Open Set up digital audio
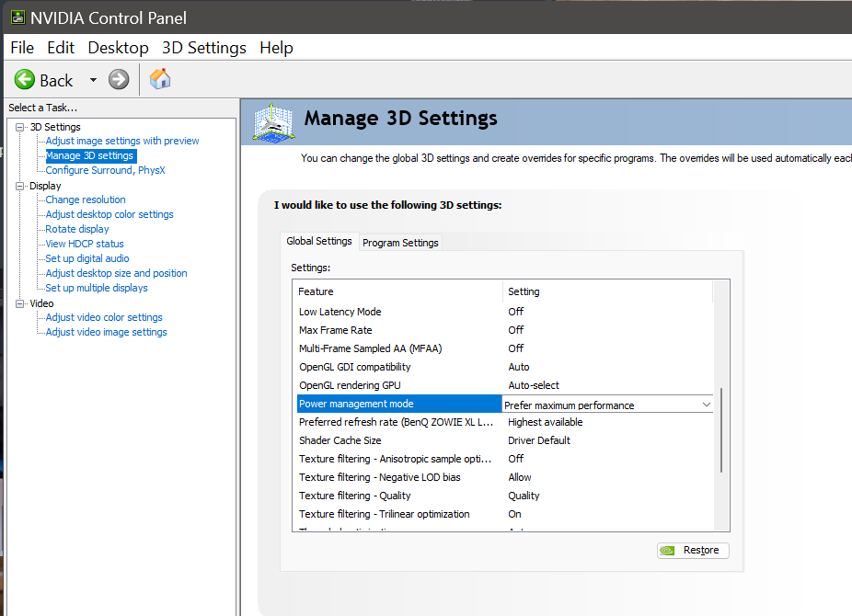Image resolution: width=852 pixels, height=616 pixels. [x=87, y=258]
